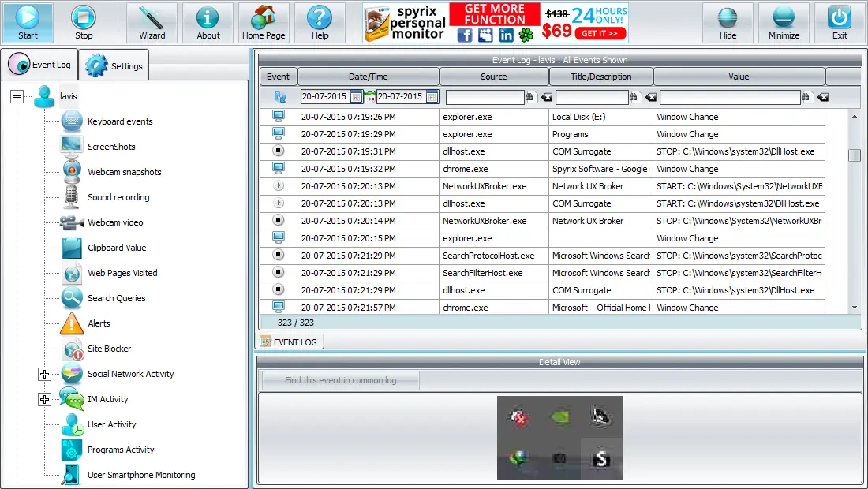Open Keyboard events log

click(120, 121)
